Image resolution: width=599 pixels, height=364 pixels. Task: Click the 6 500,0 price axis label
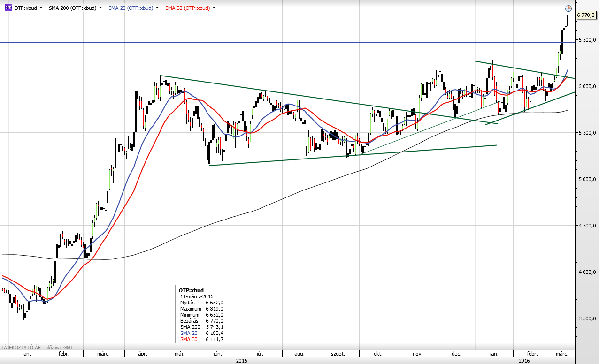587,40
